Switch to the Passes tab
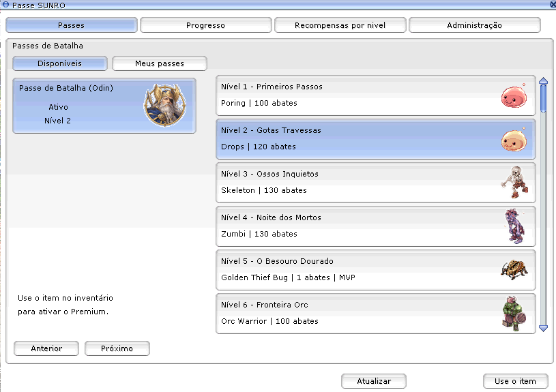The height and width of the screenshot is (392, 556). coord(71,25)
